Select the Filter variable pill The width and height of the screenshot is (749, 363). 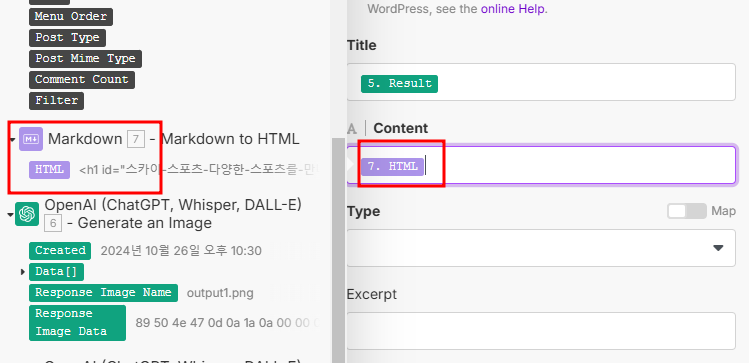point(56,101)
